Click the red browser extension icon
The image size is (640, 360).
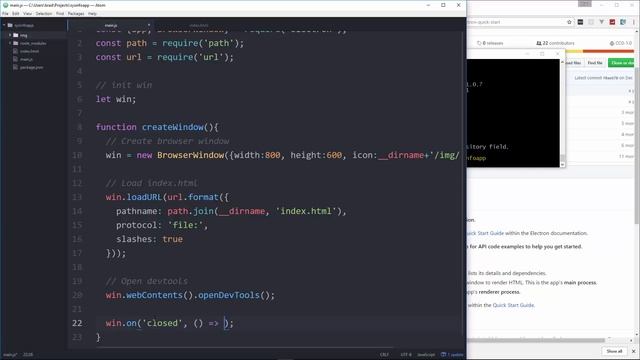(612, 22)
